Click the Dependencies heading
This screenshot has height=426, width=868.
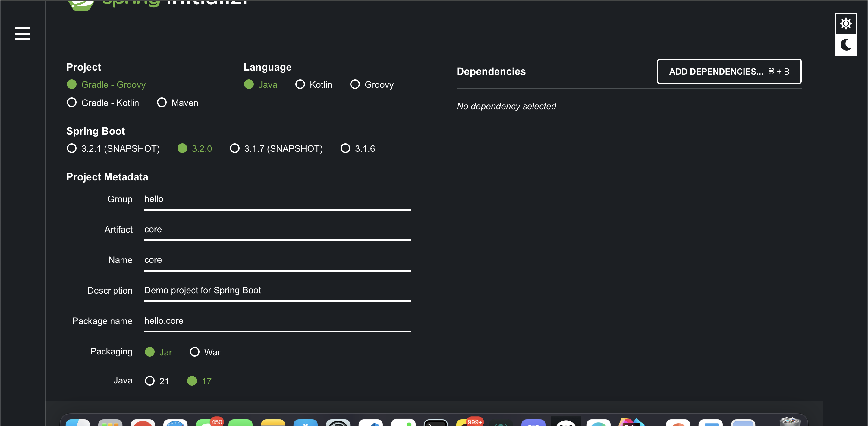click(x=491, y=71)
